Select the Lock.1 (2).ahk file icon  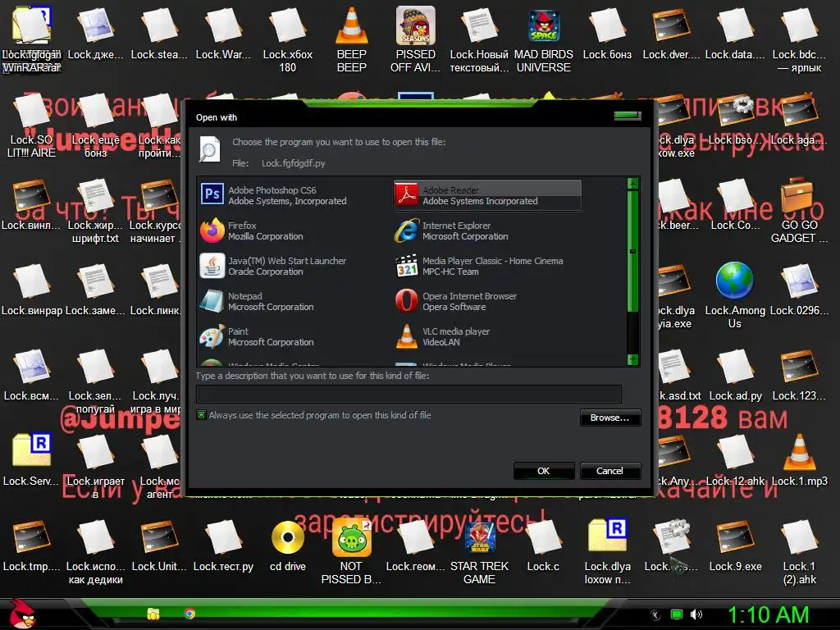click(799, 552)
